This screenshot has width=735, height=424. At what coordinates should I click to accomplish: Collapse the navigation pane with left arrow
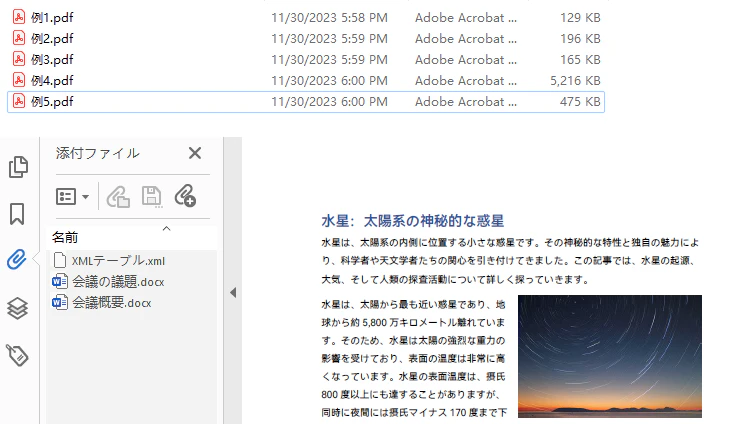233,293
